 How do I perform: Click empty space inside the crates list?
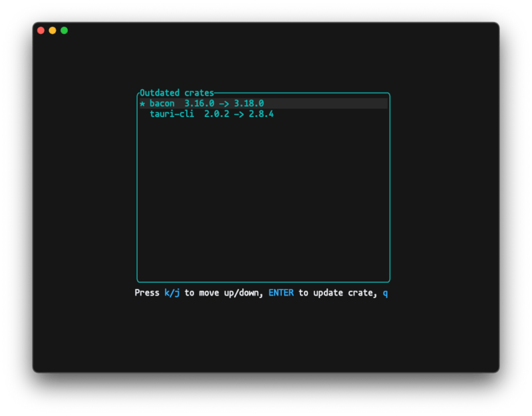(263, 200)
